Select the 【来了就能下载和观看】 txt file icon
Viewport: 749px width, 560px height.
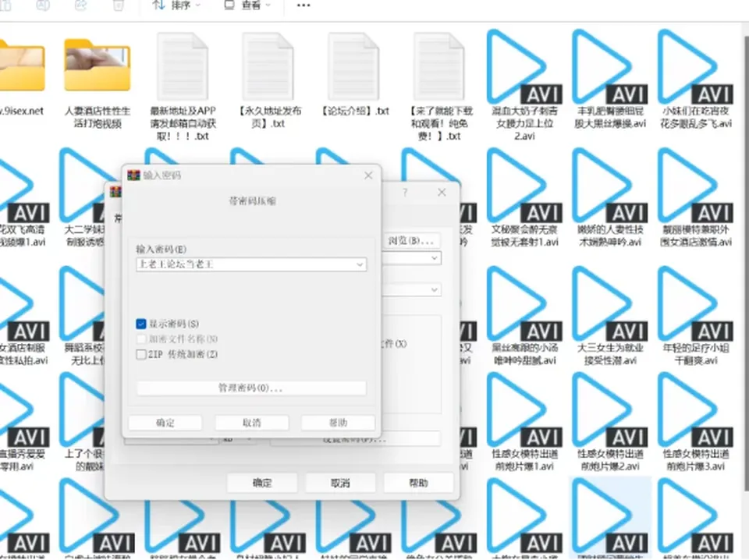(x=438, y=66)
